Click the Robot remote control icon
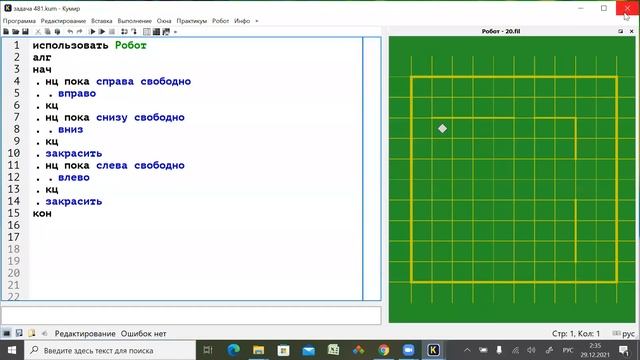 coord(156,31)
